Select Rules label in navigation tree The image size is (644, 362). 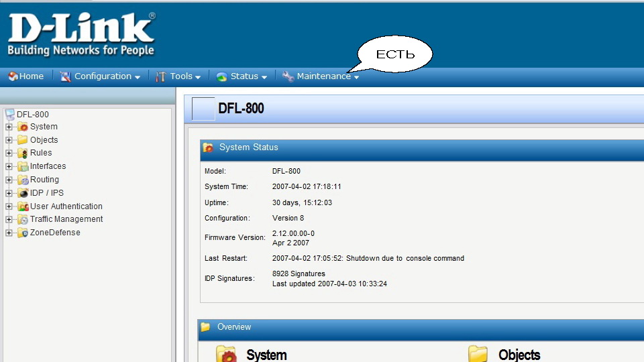point(41,153)
